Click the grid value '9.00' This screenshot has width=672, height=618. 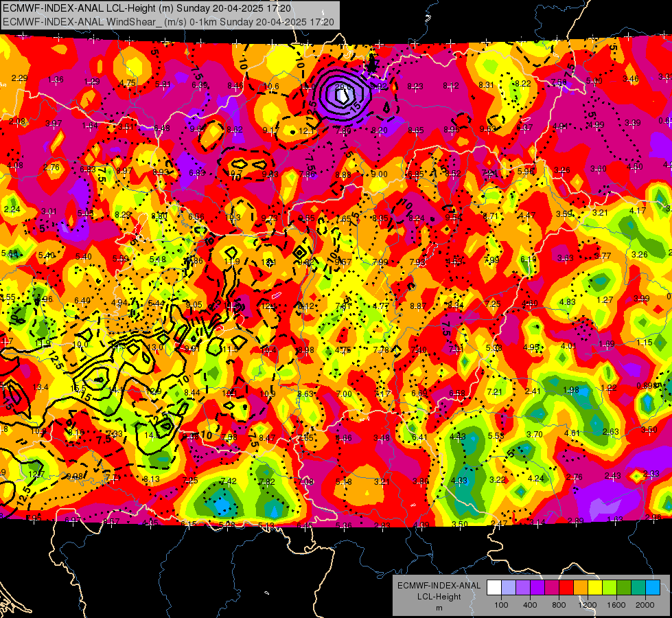379,174
